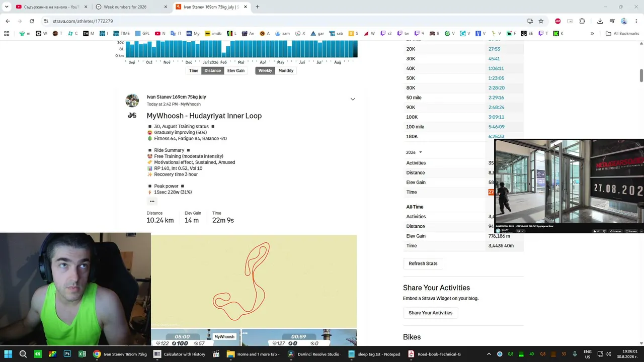Open the activity photo labeled MyWhoosh 05:00
The image size is (644, 362).
tap(196, 338)
